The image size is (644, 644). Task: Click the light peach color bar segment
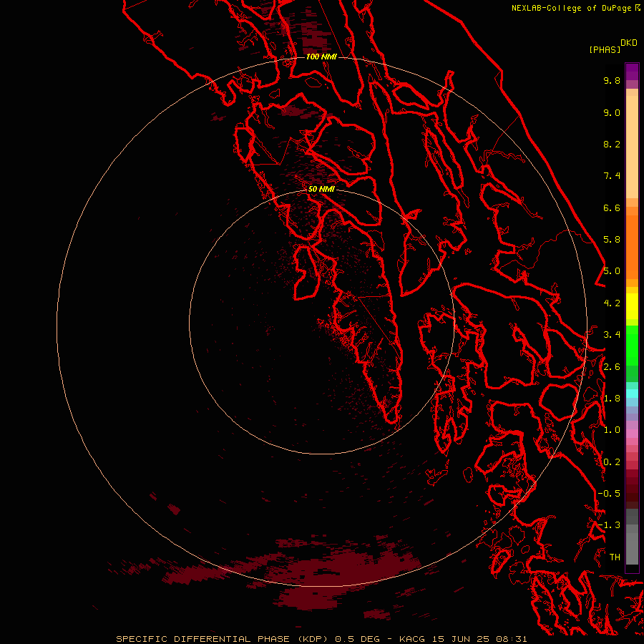click(x=632, y=147)
